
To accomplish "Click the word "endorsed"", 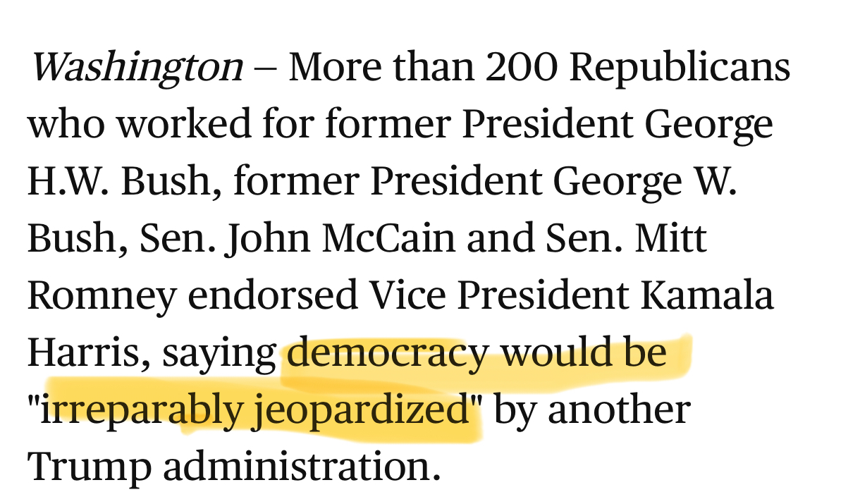I will pyautogui.click(x=272, y=296).
